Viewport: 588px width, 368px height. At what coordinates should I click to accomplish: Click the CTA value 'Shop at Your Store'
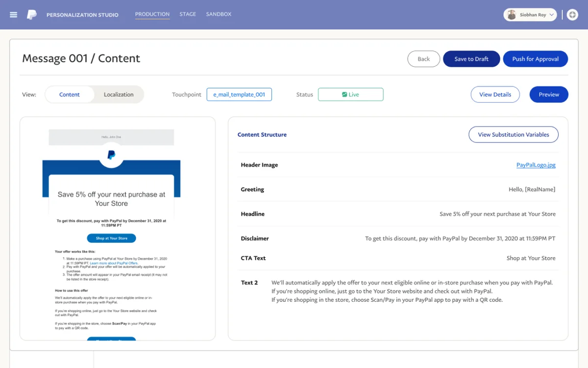531,258
